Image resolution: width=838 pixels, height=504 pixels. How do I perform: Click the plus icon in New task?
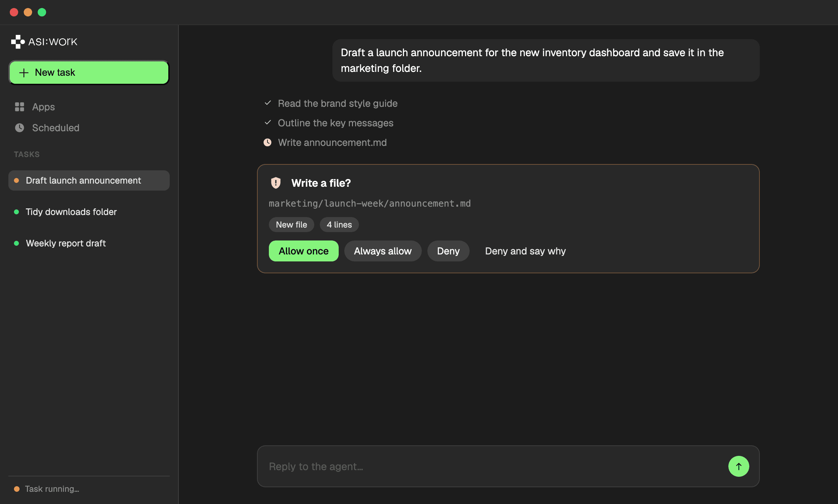click(x=24, y=73)
